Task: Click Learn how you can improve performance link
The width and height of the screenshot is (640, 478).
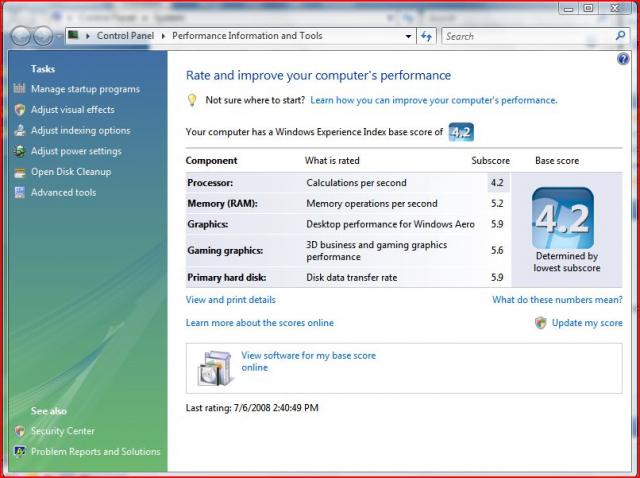Action: click(433, 100)
